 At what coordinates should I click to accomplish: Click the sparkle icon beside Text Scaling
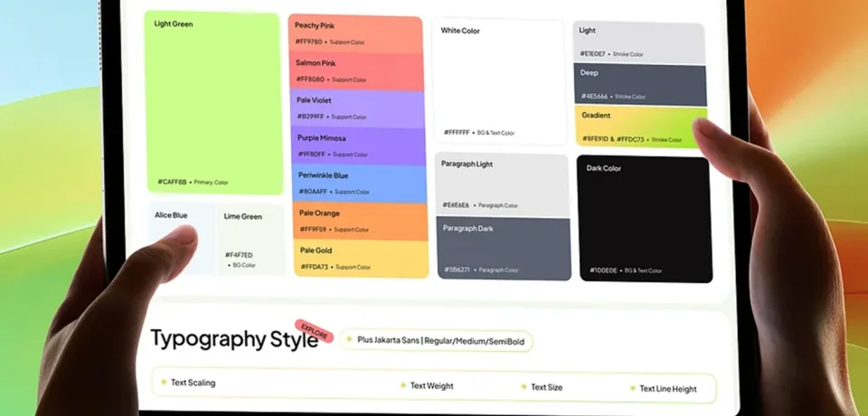tap(164, 382)
